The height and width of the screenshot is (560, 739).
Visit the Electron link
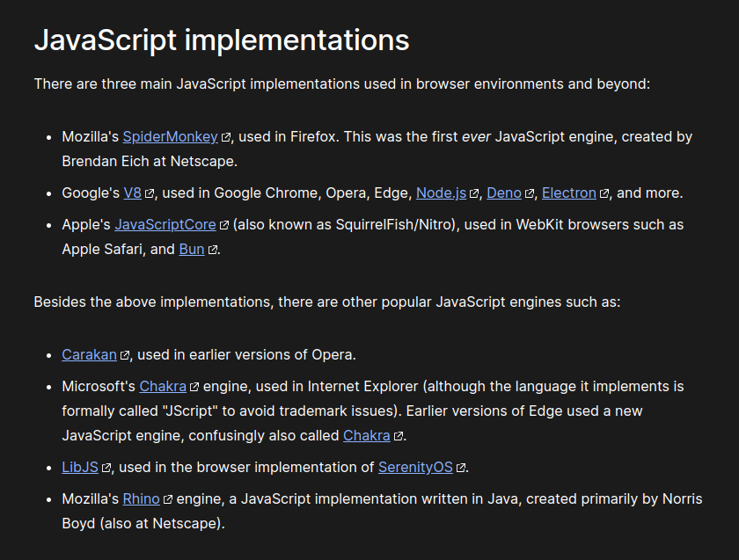569,193
